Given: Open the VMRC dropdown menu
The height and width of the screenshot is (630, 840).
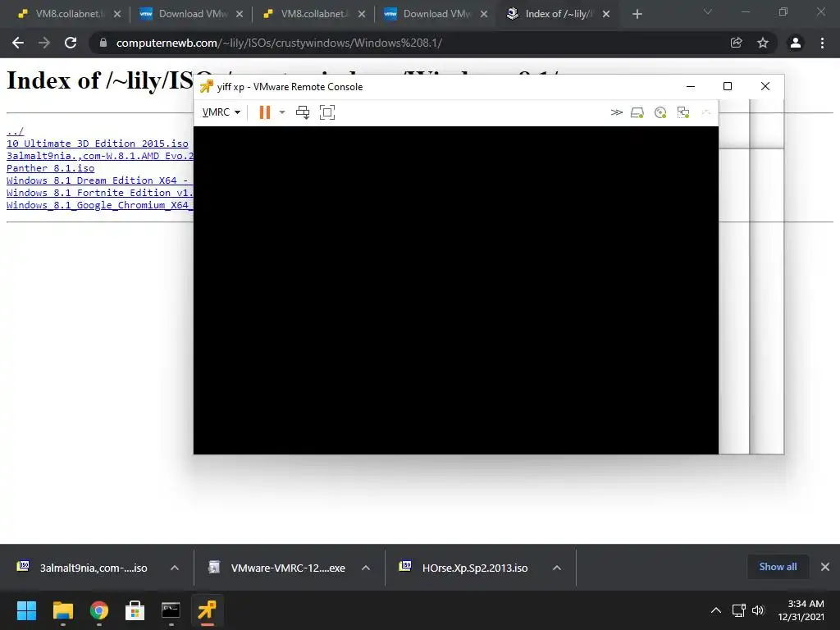Looking at the screenshot, I should [221, 112].
